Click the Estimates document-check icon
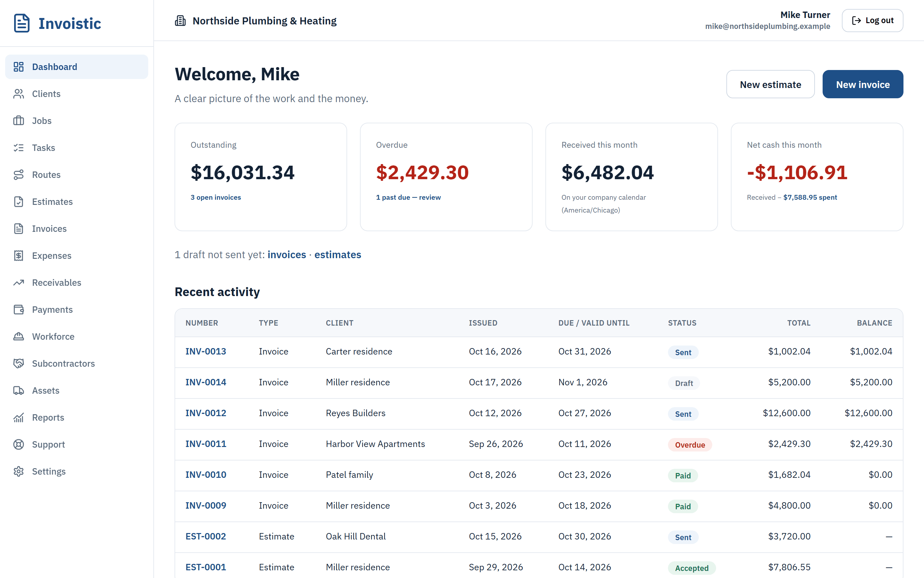This screenshot has width=924, height=578. [x=19, y=201]
